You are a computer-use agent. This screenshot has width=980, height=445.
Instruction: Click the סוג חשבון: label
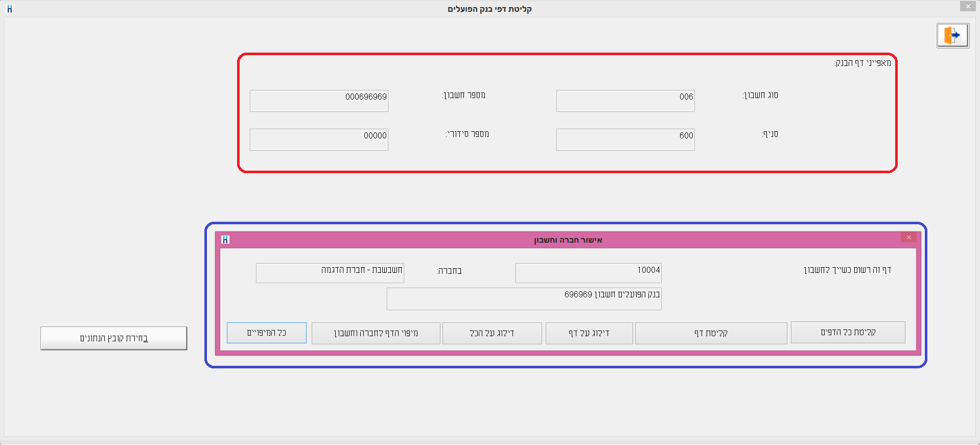click(x=760, y=96)
